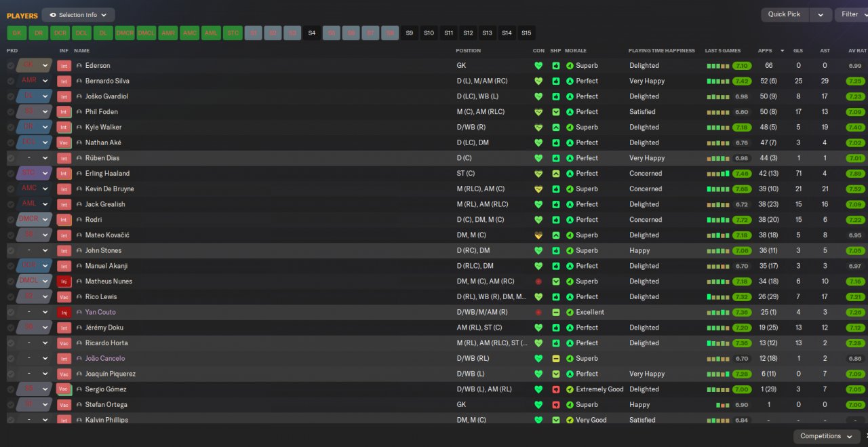Image resolution: width=868 pixels, height=447 pixels.
Task: Click Haaland's 71 goals value
Action: [798, 174]
